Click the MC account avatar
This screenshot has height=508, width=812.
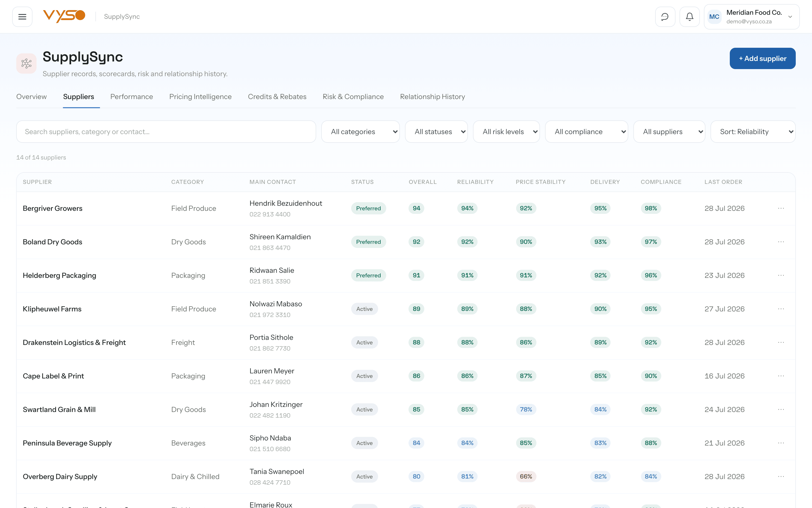pyautogui.click(x=714, y=17)
